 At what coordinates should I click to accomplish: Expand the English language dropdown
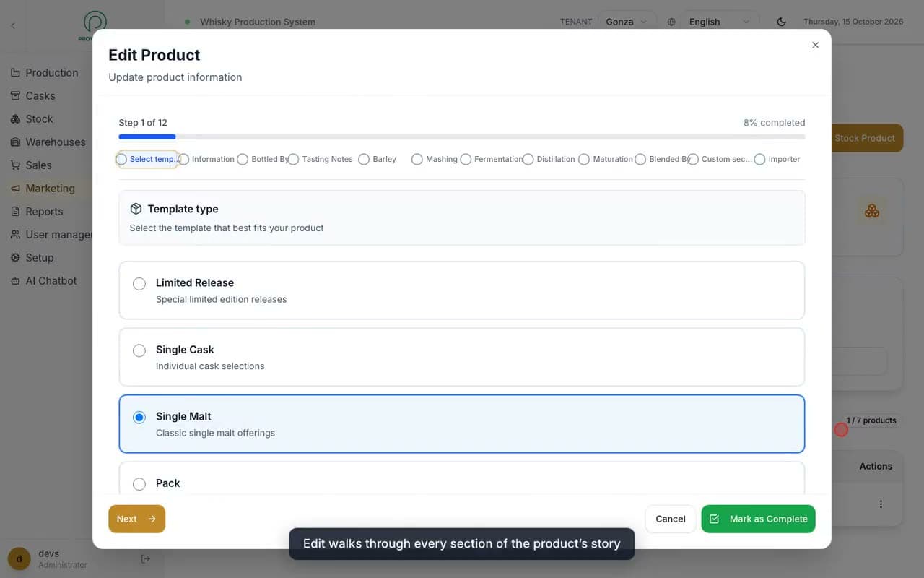point(720,22)
